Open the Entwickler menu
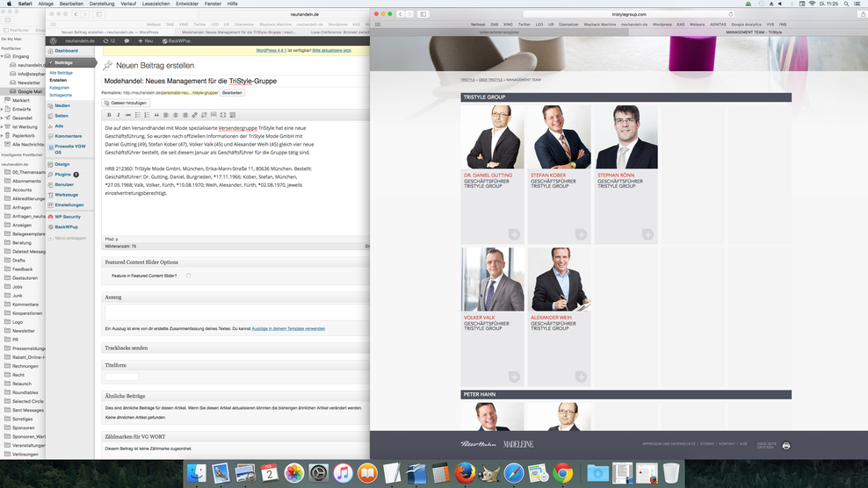 click(187, 4)
